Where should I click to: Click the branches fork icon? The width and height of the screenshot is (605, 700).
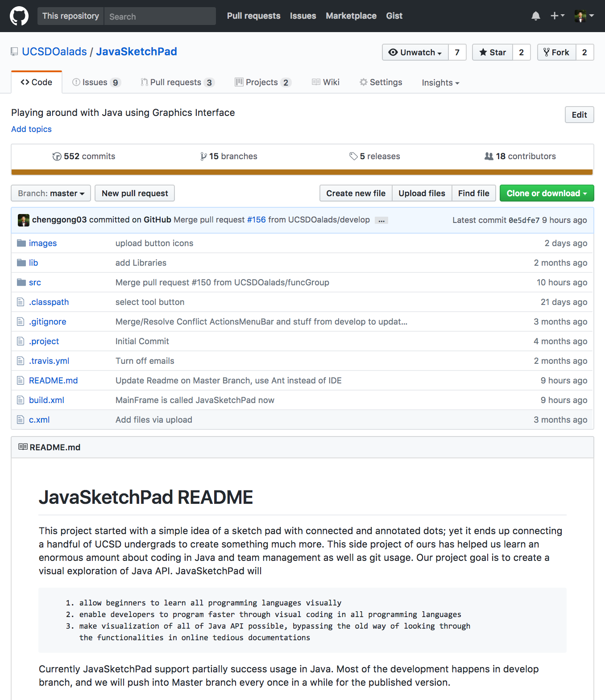(x=203, y=156)
